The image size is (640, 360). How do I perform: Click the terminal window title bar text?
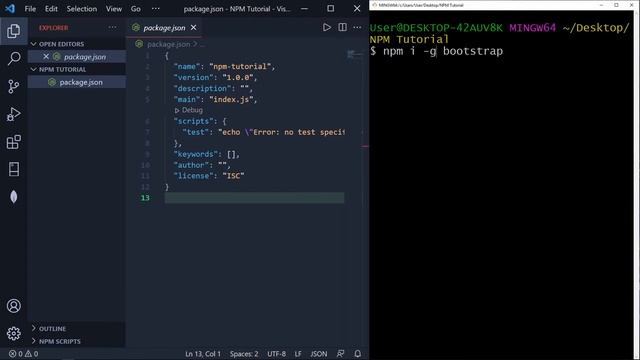click(x=421, y=5)
